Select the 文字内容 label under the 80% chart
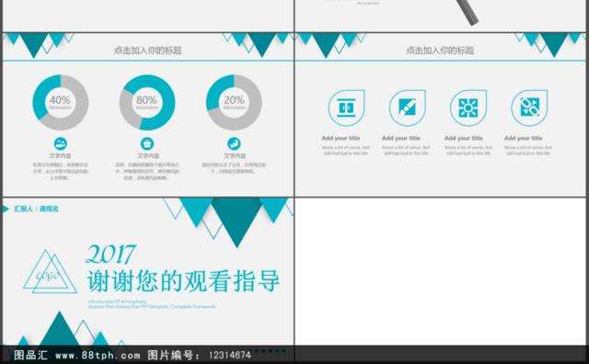The image size is (589, 364). pyautogui.click(x=148, y=155)
